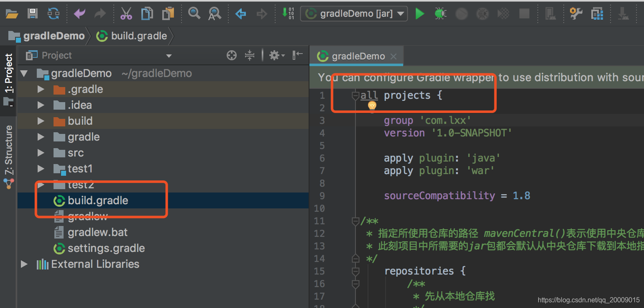The width and height of the screenshot is (644, 308).
Task: Hide the Project tool window
Action: click(297, 55)
